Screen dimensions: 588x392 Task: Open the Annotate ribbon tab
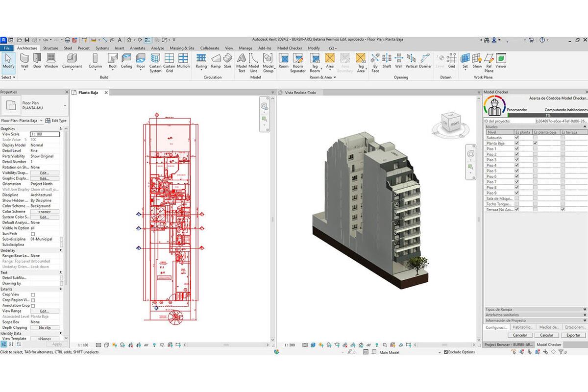tap(138, 48)
